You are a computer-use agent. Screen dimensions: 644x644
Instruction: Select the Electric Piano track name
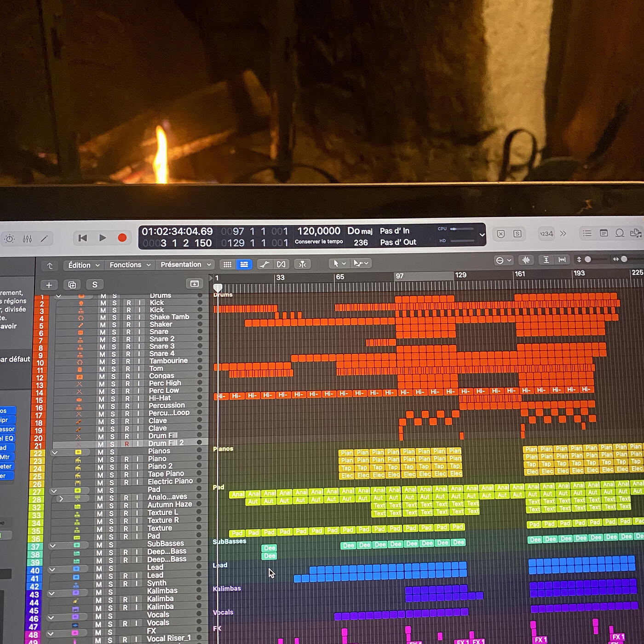pos(170,481)
